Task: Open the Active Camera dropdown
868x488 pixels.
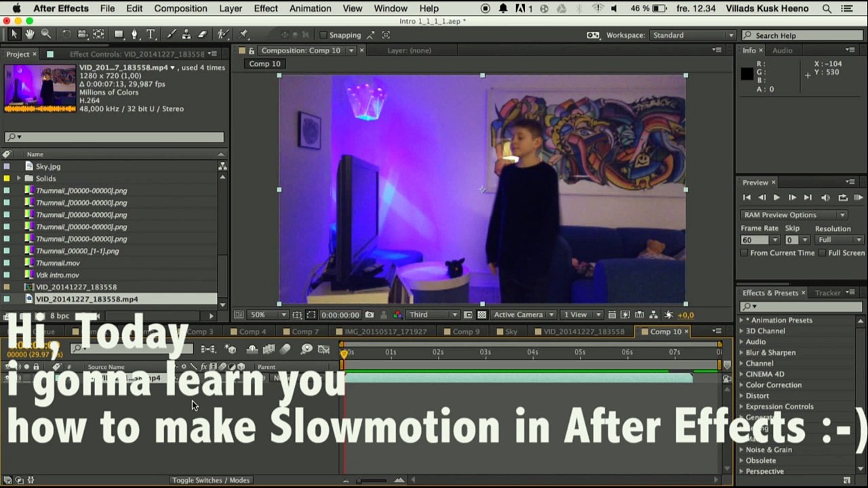Action: [524, 314]
